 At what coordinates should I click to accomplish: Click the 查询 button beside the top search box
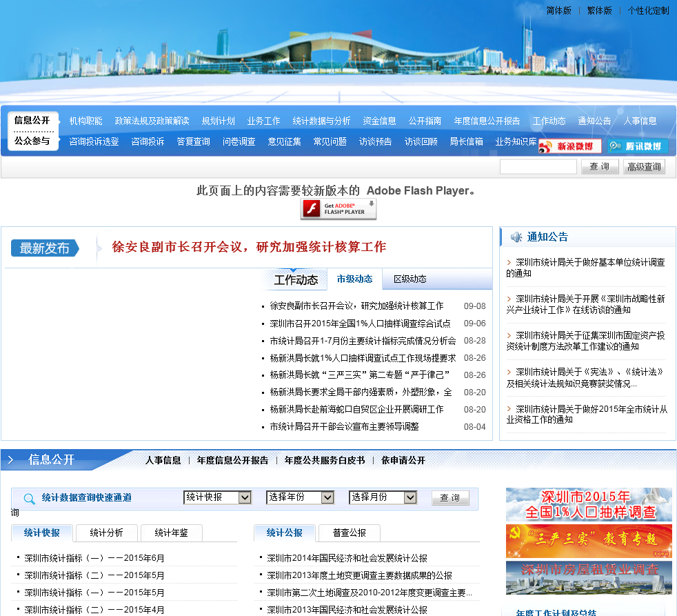(x=600, y=167)
